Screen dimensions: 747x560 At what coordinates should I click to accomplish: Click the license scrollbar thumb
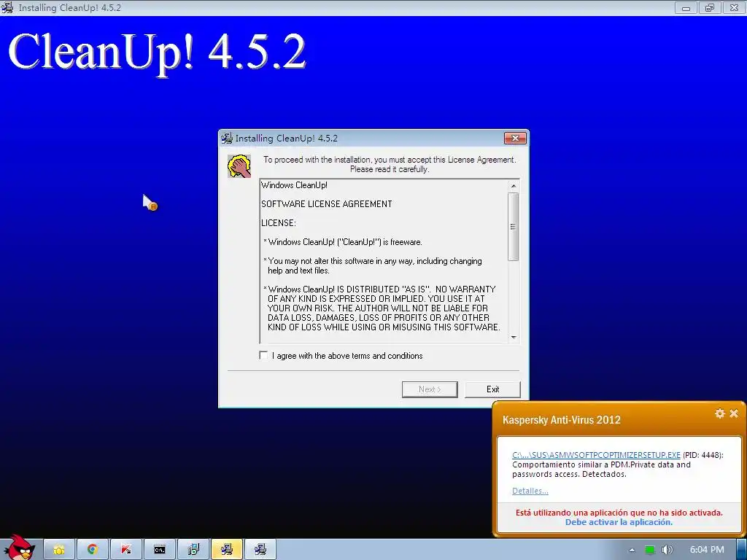coord(513,227)
